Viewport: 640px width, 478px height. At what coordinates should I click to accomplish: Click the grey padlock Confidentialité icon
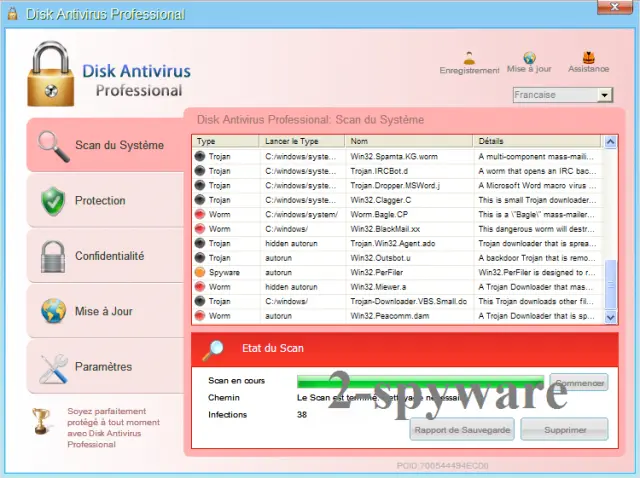[53, 256]
